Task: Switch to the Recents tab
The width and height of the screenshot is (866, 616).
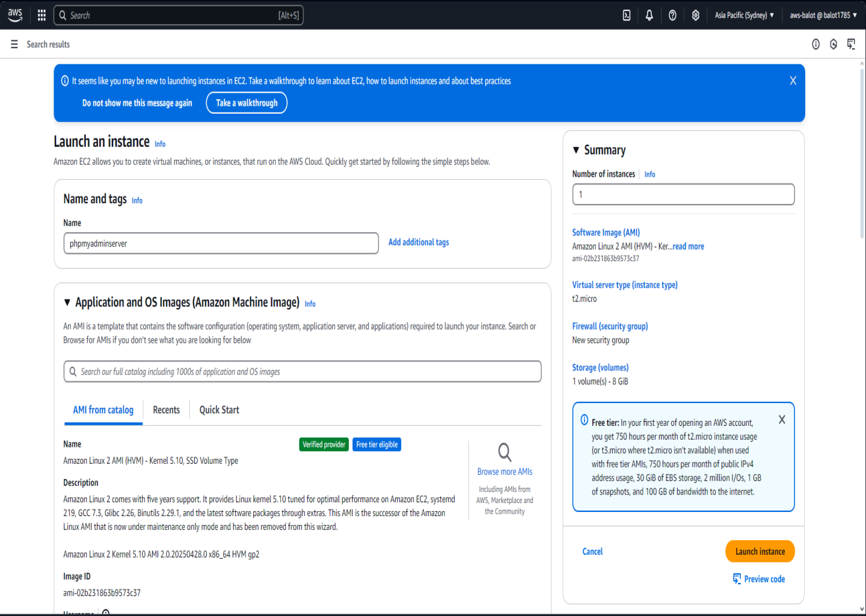Action: tap(167, 410)
